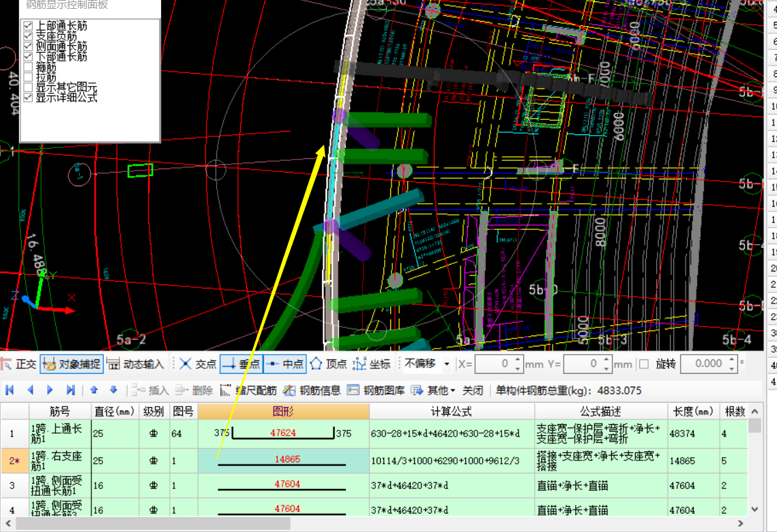Click horizontal scrollbar thumb of rebar table
777x532 pixels.
[x=153, y=523]
